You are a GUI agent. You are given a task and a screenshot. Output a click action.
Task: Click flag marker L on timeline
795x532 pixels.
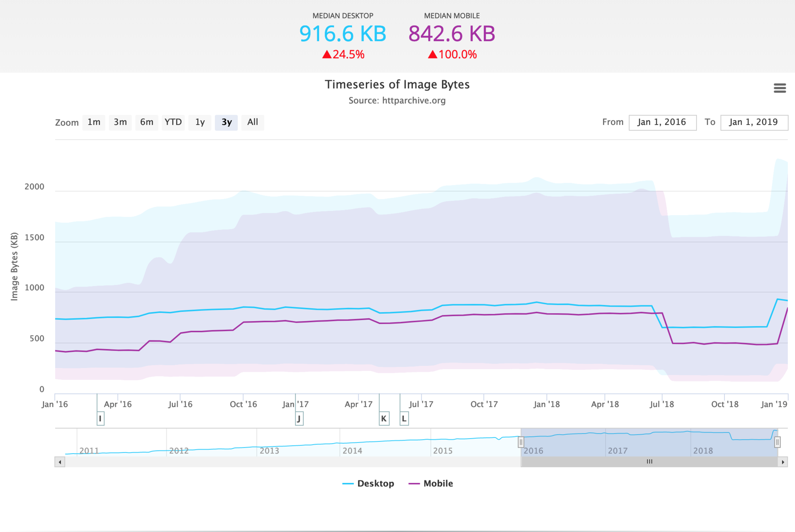pos(404,419)
